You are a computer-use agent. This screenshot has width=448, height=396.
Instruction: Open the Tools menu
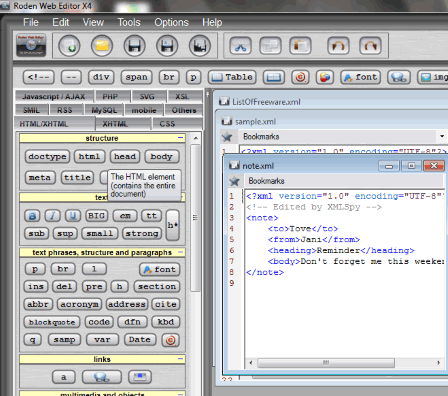129,22
